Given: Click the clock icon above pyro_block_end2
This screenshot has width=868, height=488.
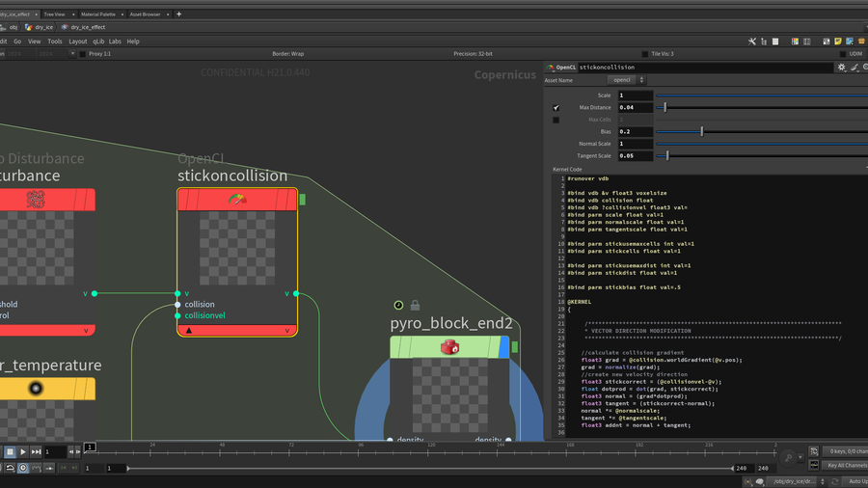Looking at the screenshot, I should tap(398, 306).
